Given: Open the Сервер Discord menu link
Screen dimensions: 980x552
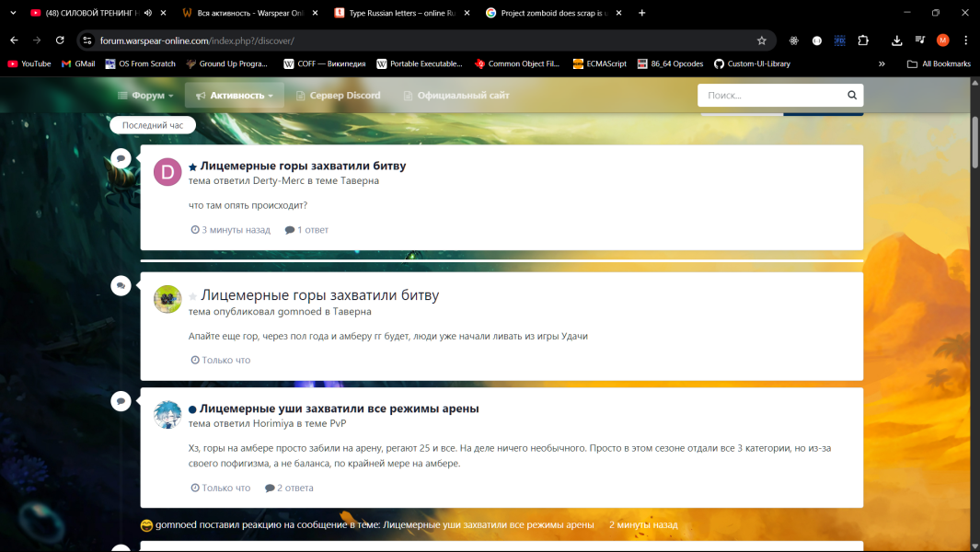Looking at the screenshot, I should [x=338, y=96].
